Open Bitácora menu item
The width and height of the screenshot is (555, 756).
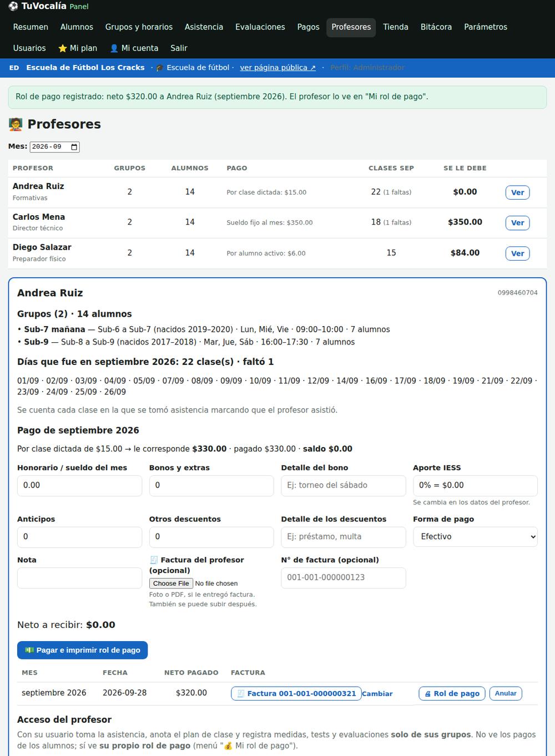click(x=436, y=27)
